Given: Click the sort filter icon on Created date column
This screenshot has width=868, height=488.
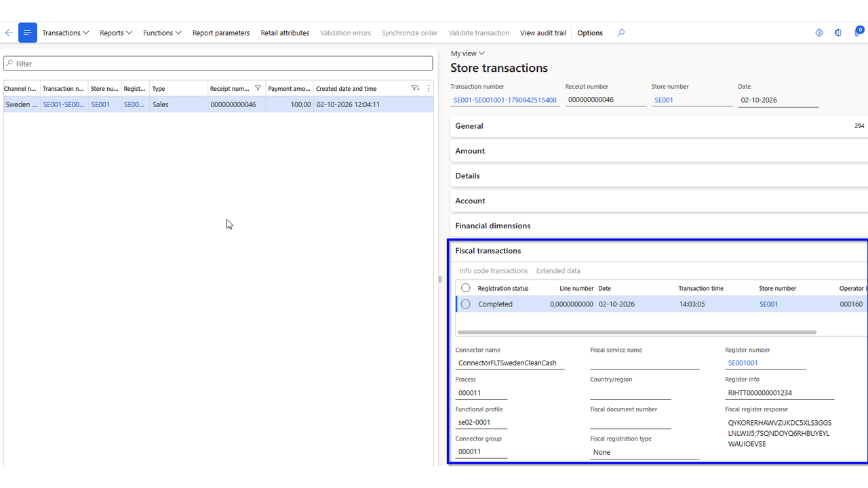Looking at the screenshot, I should pyautogui.click(x=415, y=88).
